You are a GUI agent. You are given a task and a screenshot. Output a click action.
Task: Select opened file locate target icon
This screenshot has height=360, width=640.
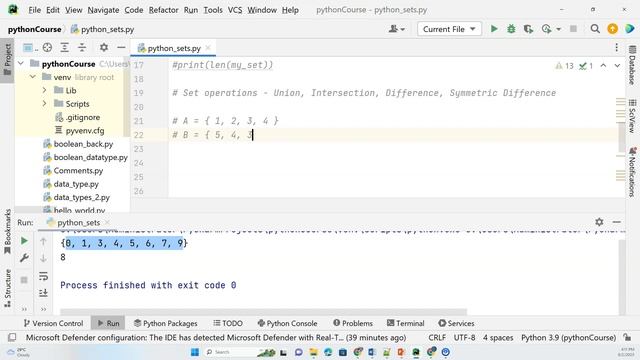[x=47, y=47]
